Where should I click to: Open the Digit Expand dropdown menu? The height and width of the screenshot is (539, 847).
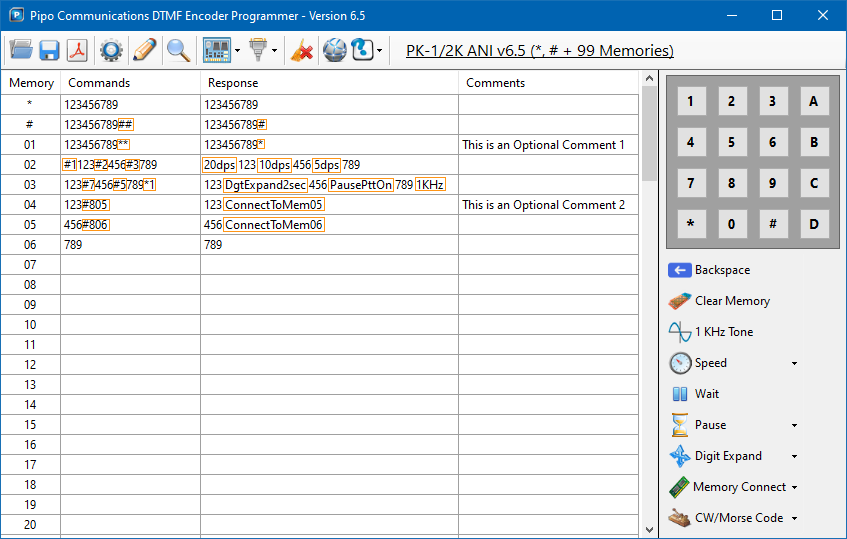(x=794, y=456)
